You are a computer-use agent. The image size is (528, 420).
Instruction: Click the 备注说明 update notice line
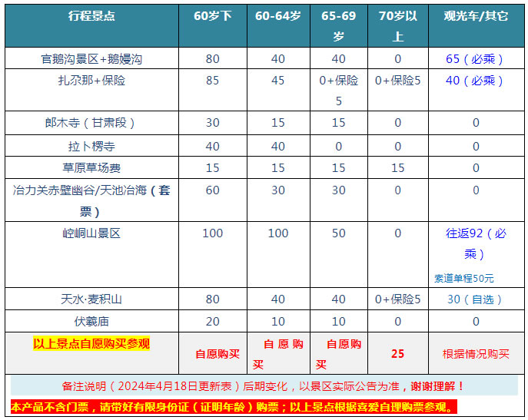click(264, 387)
